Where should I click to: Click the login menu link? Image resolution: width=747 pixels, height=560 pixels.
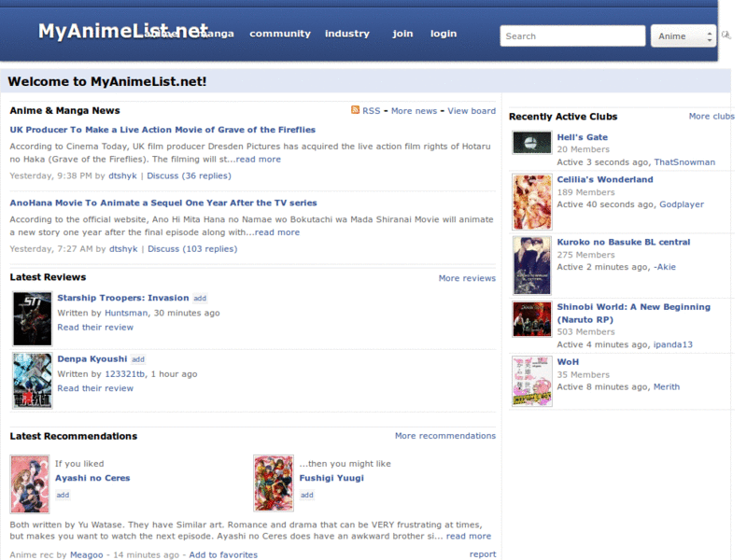click(444, 34)
